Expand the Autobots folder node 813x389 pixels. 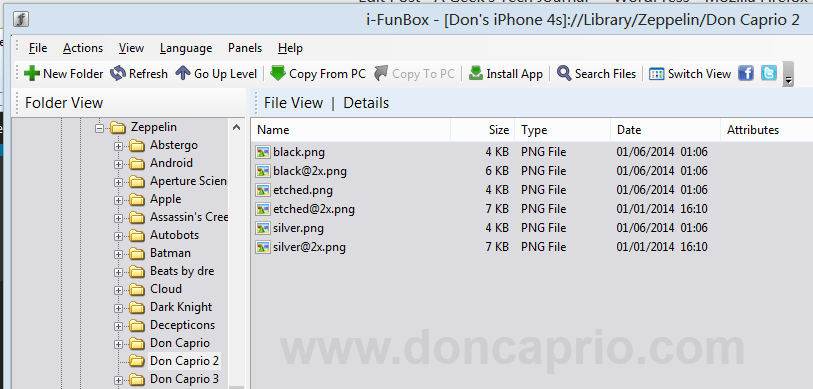click(119, 236)
